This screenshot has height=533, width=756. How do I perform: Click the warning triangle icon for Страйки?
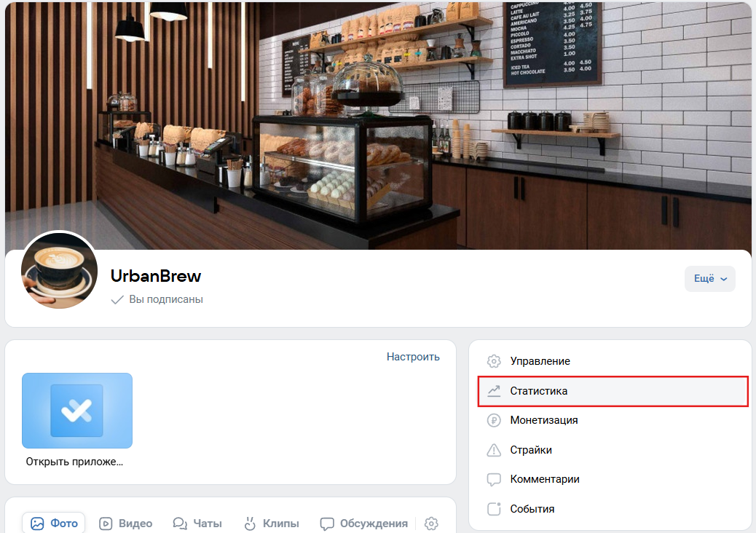494,450
